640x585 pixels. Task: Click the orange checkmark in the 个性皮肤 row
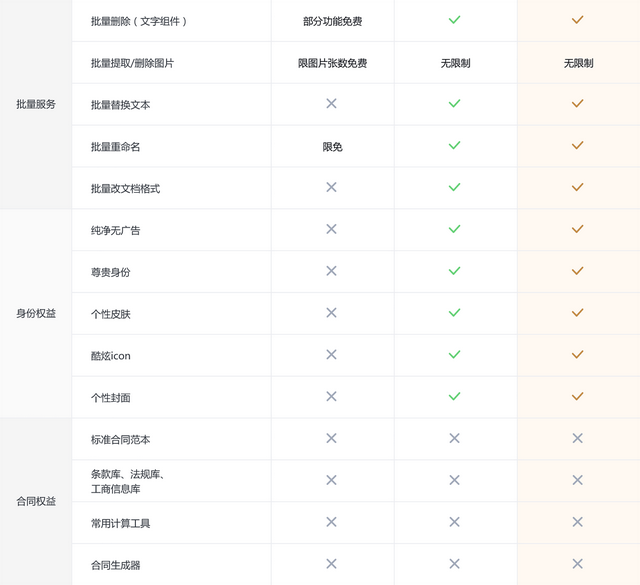(x=577, y=313)
